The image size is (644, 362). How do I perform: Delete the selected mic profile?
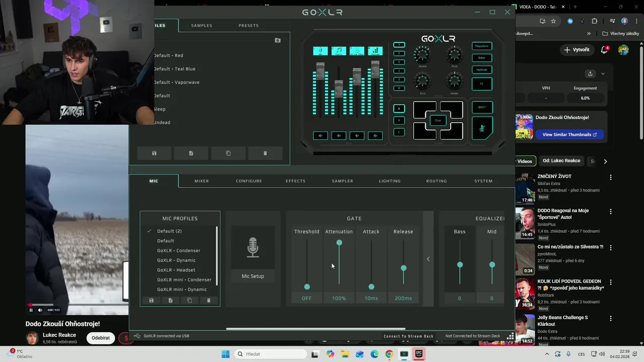coord(208,300)
